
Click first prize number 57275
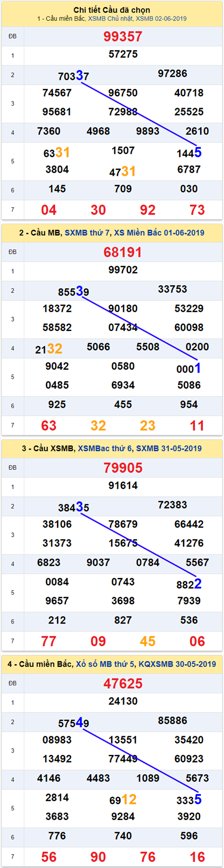point(123,54)
